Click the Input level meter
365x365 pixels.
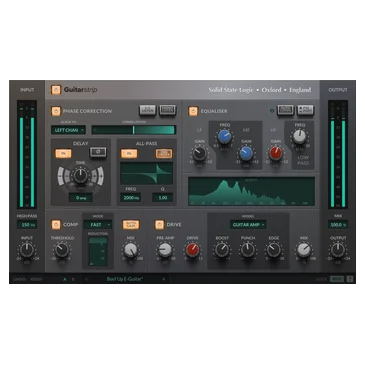[x=27, y=155]
